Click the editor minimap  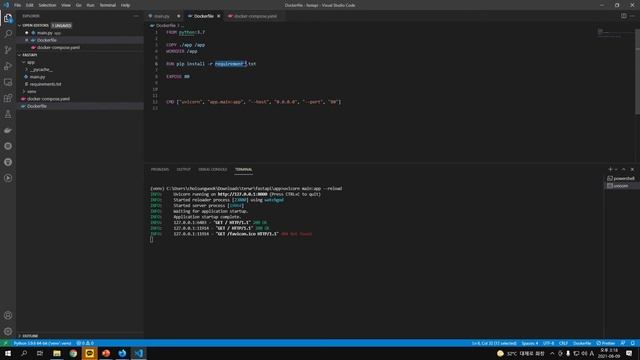616,33
